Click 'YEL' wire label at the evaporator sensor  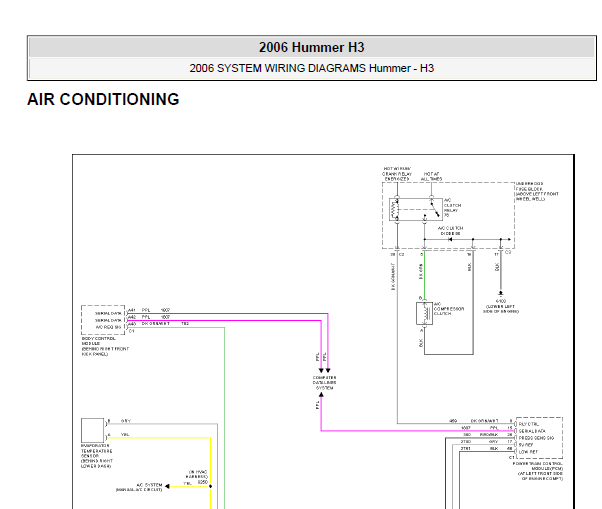click(125, 435)
